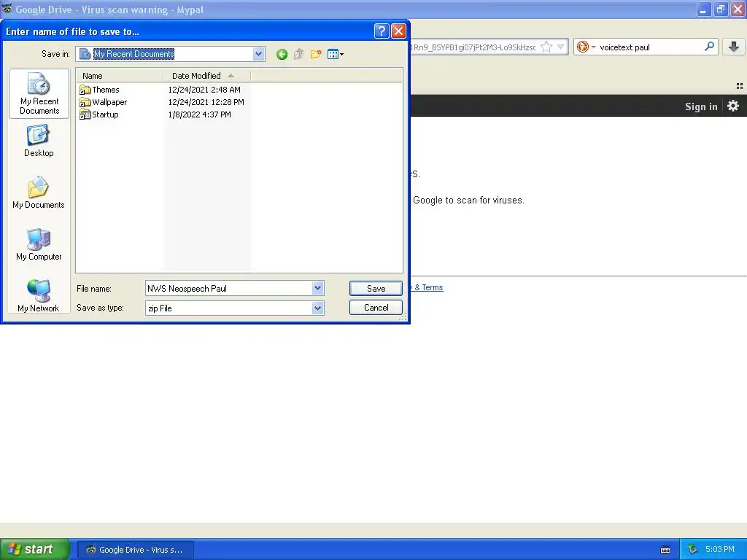Select My Recent Documents in places bar

tap(39, 93)
